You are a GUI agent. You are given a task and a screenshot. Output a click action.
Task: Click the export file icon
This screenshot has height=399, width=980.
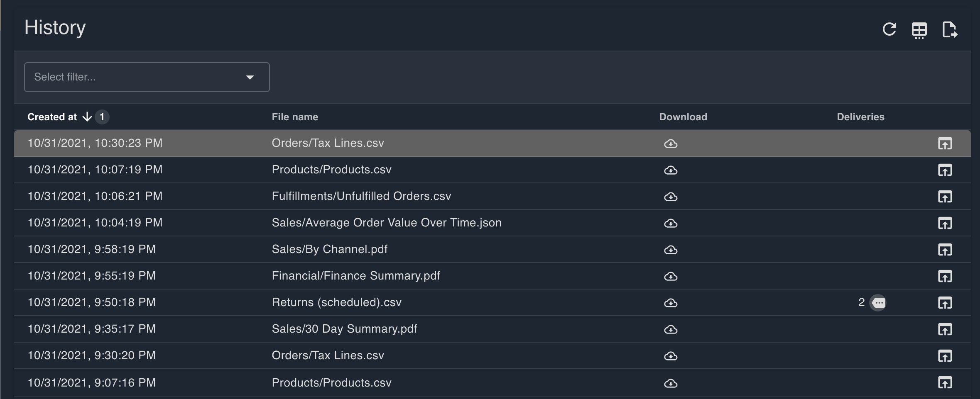pos(949,30)
